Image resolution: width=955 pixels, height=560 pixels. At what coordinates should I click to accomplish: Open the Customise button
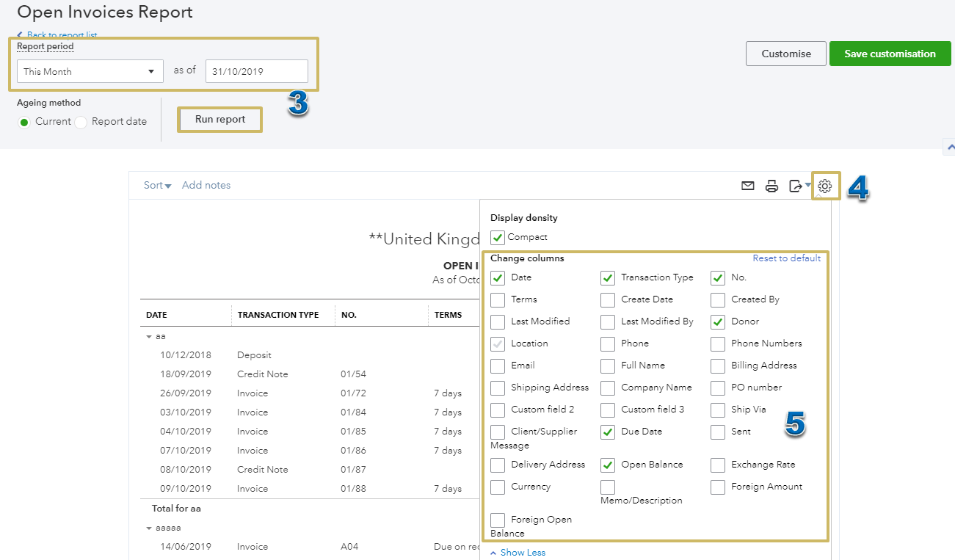tap(786, 54)
